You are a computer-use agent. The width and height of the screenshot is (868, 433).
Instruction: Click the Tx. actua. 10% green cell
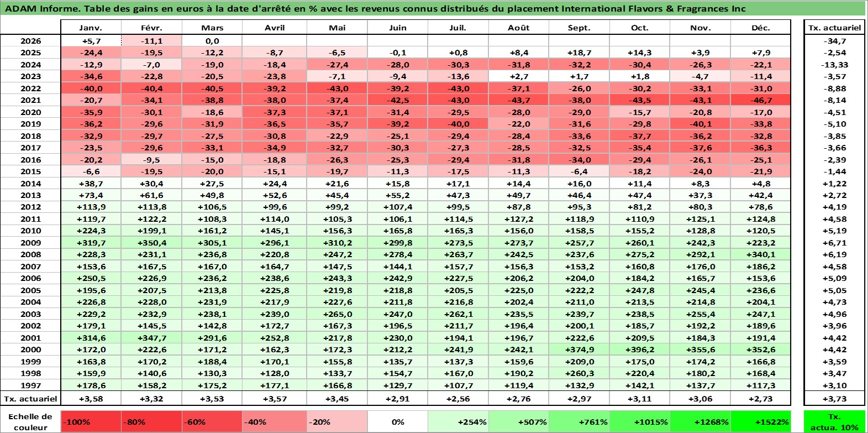834,421
